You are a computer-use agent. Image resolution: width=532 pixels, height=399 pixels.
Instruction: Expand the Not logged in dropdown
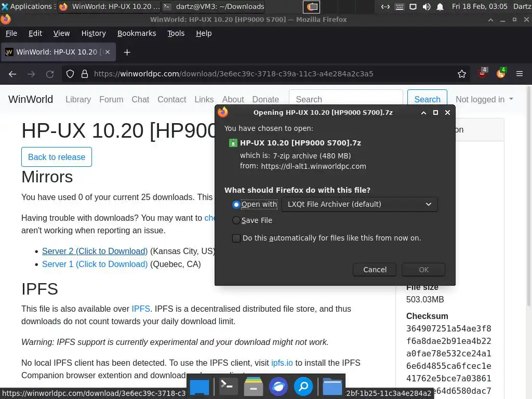pos(484,99)
